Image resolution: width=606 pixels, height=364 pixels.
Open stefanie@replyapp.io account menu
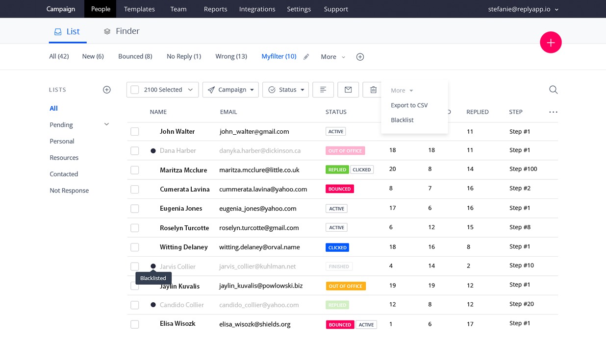(x=523, y=9)
